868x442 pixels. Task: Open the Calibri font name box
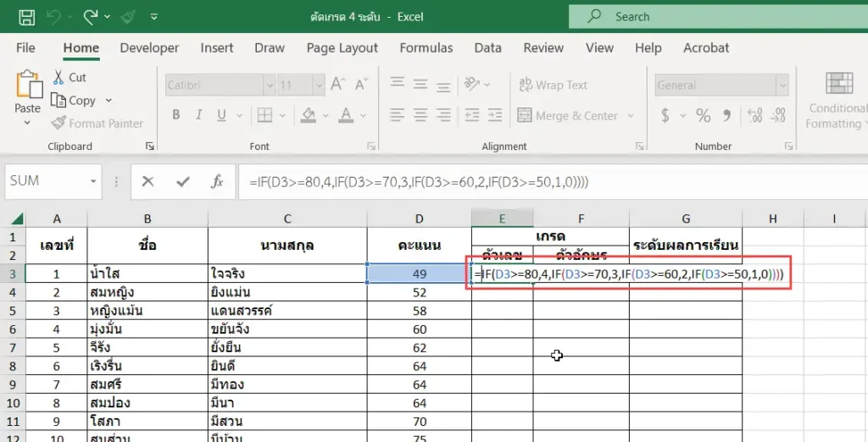(x=220, y=86)
